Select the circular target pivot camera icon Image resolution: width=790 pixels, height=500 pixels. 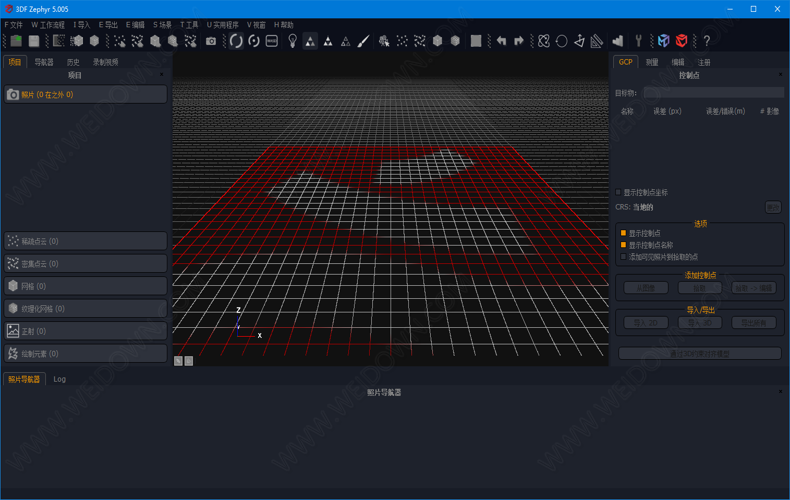[x=254, y=41]
